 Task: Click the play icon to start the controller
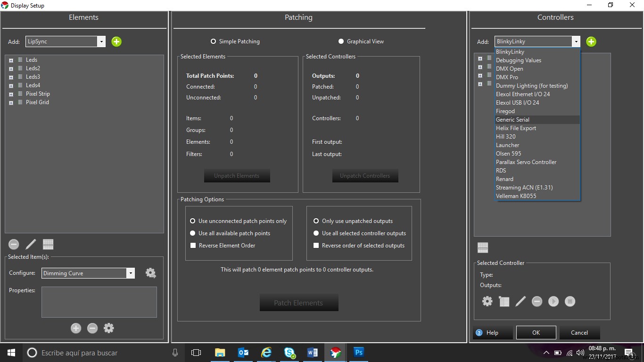(553, 301)
